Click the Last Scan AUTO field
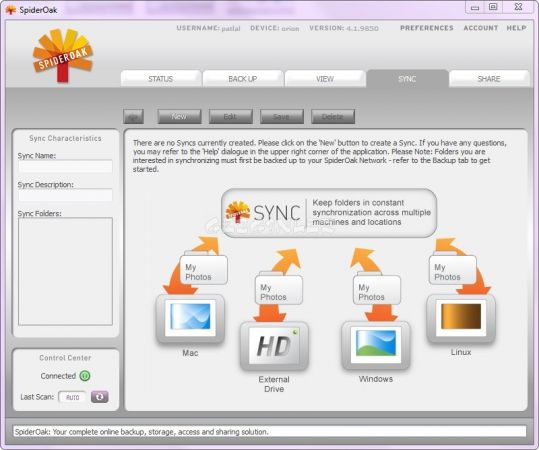539x450 pixels. pos(72,397)
